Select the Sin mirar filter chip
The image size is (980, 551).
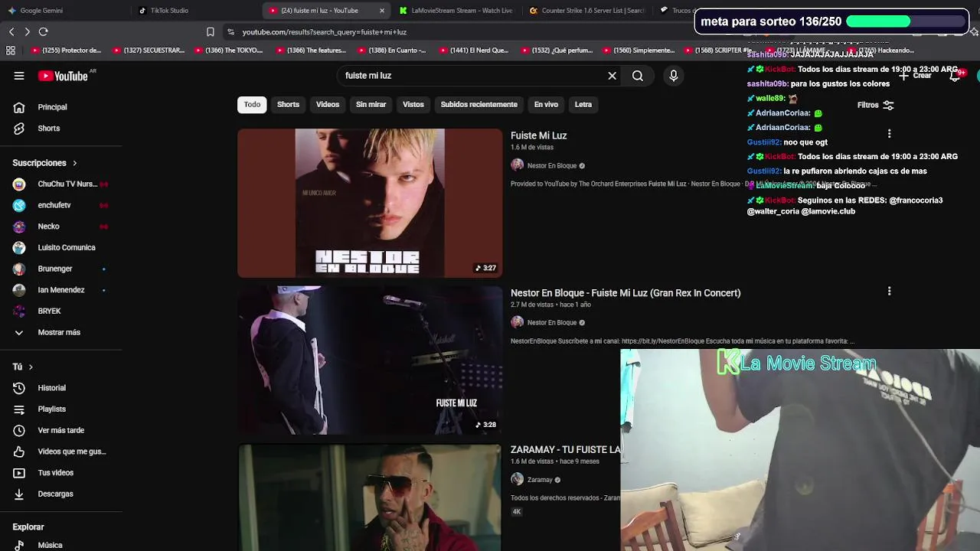click(371, 105)
